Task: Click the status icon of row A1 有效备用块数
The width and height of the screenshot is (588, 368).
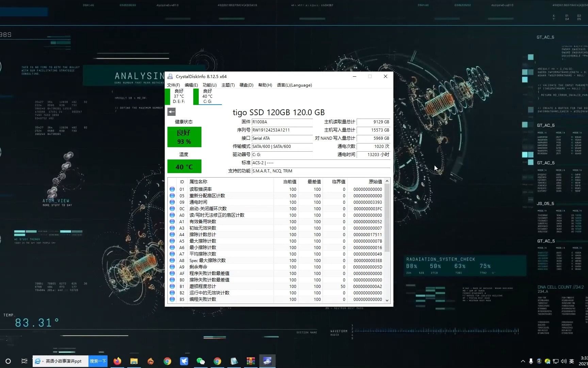Action: 172,221
